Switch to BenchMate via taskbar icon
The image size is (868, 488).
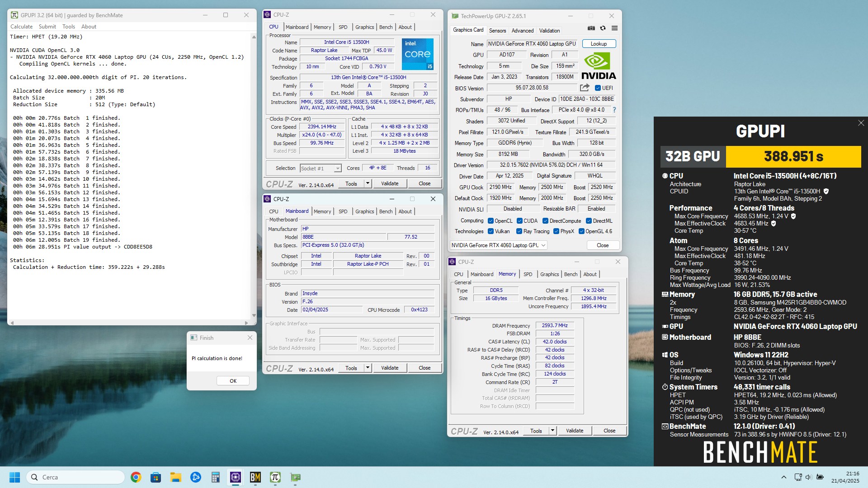pyautogui.click(x=255, y=477)
